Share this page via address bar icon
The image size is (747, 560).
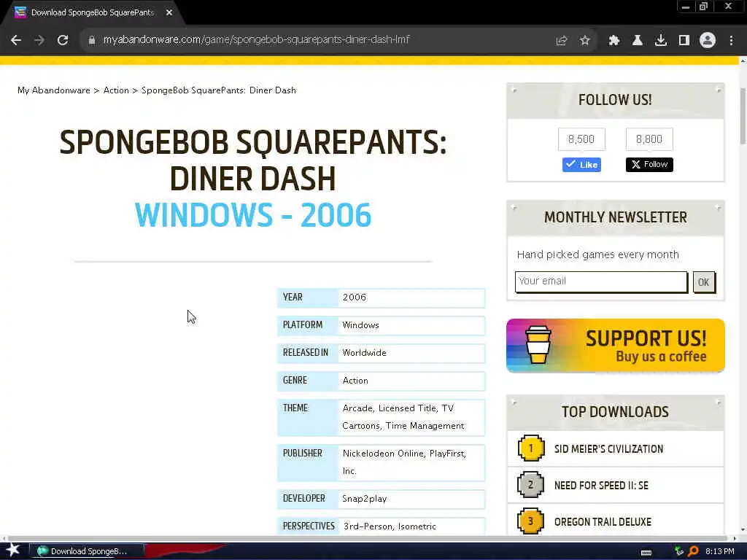click(562, 41)
